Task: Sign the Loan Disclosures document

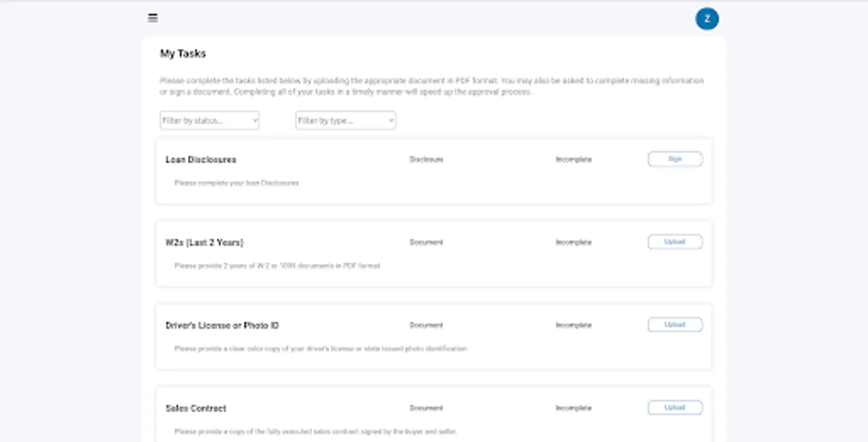Action: pos(675,159)
